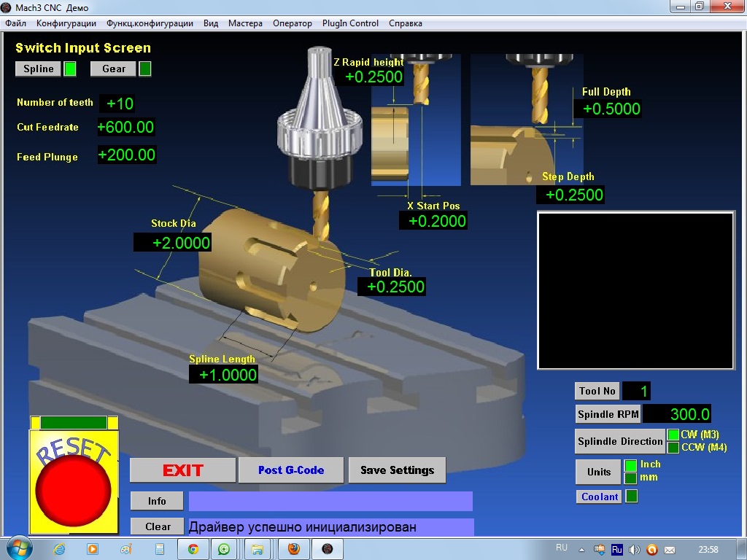The width and height of the screenshot is (747, 560).
Task: Edit Z Rapid height value
Action: (370, 77)
